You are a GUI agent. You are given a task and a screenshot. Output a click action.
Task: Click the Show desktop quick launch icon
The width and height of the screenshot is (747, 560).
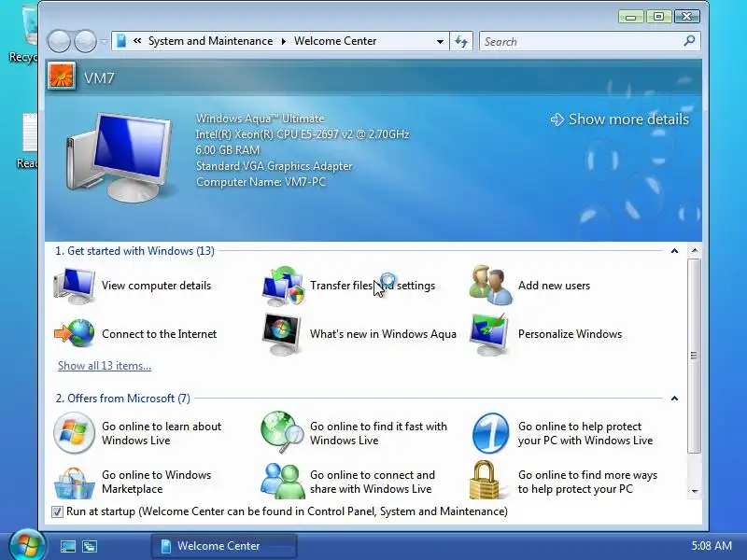click(67, 546)
